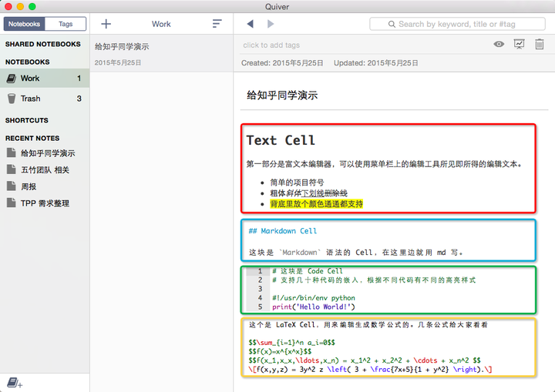Click the \sum_{i=1}^n LaTeX line
The width and height of the screenshot is (555, 392).
(x=291, y=343)
